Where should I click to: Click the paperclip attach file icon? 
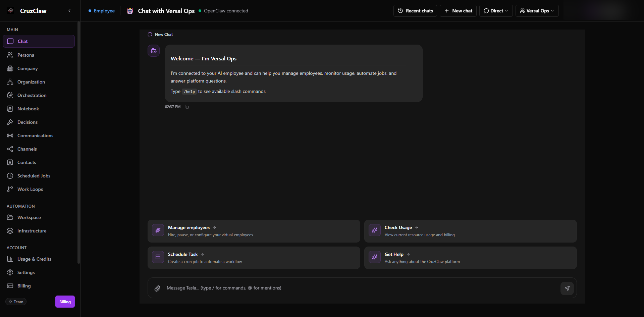coord(157,288)
